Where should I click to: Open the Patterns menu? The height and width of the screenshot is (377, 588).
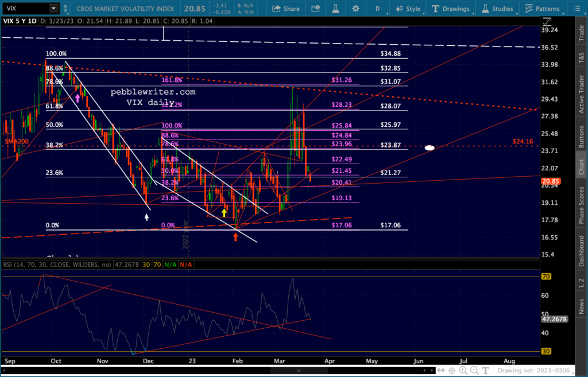[x=542, y=9]
